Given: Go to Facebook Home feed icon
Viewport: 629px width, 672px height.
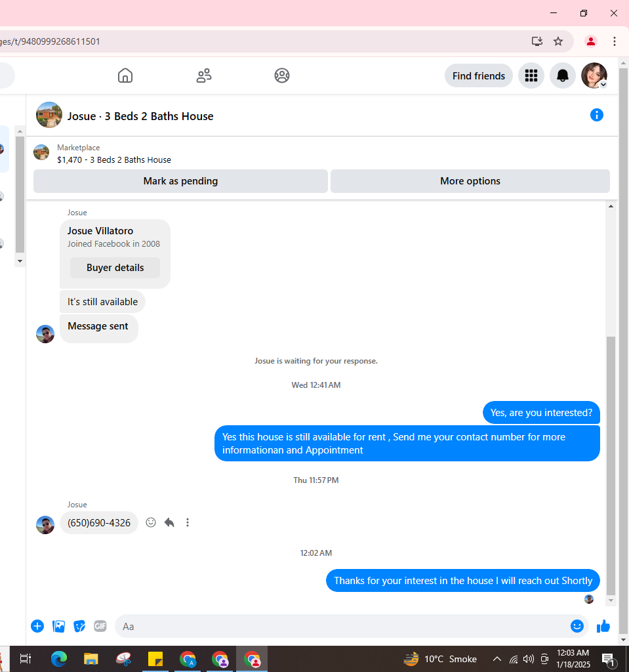Looking at the screenshot, I should pyautogui.click(x=125, y=75).
